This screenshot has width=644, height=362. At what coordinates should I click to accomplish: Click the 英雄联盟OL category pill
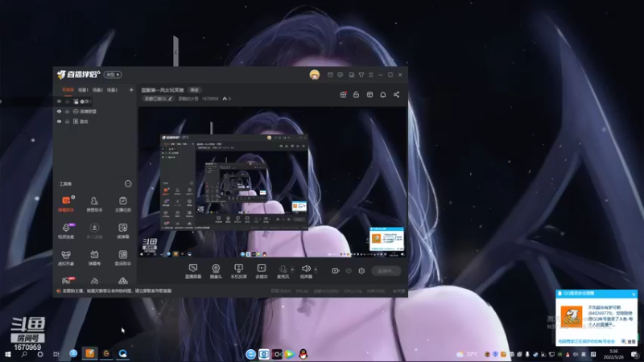158,99
